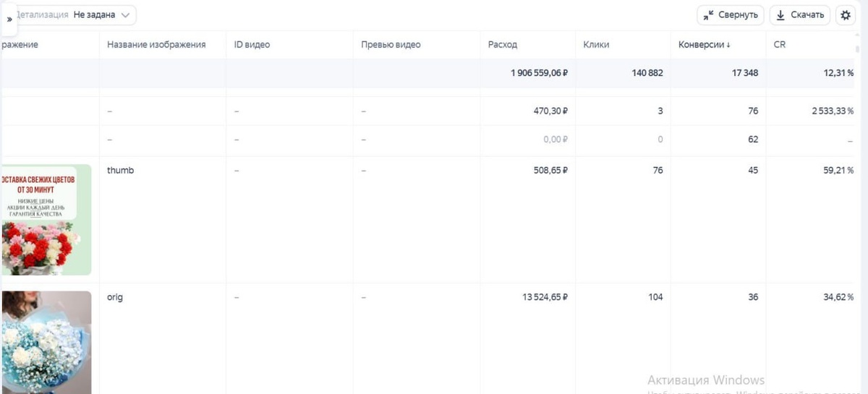Screen dimensions: 868x394
Task: Click the "orig" image name cell
Action: point(115,297)
